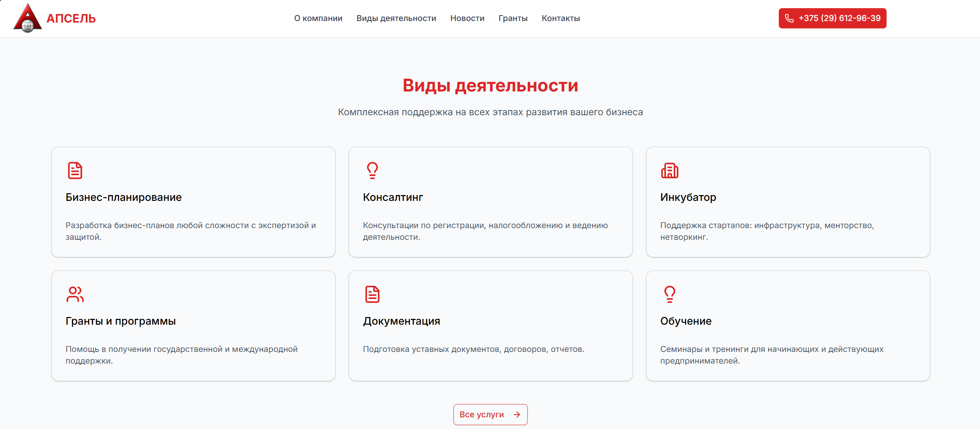Image resolution: width=980 pixels, height=429 pixels.
Task: Select Гранты in the top navigation
Action: [x=513, y=18]
